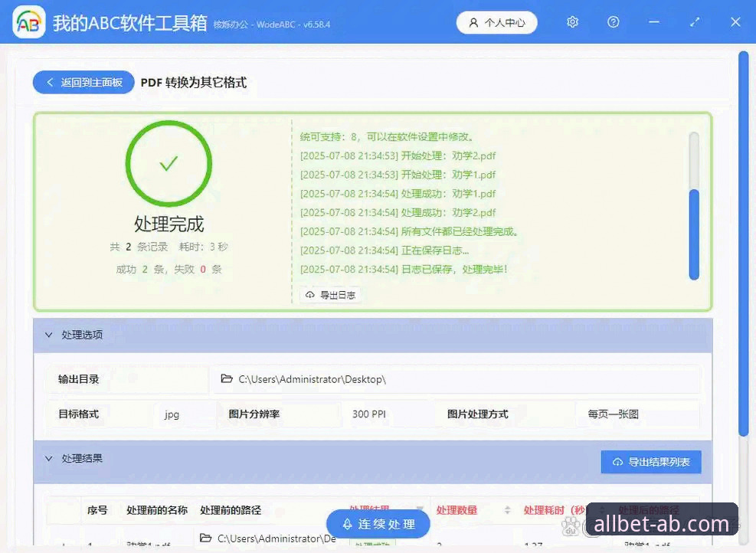This screenshot has width=756, height=553.
Task: Sort by the 处理数量 column
Action: (x=457, y=510)
